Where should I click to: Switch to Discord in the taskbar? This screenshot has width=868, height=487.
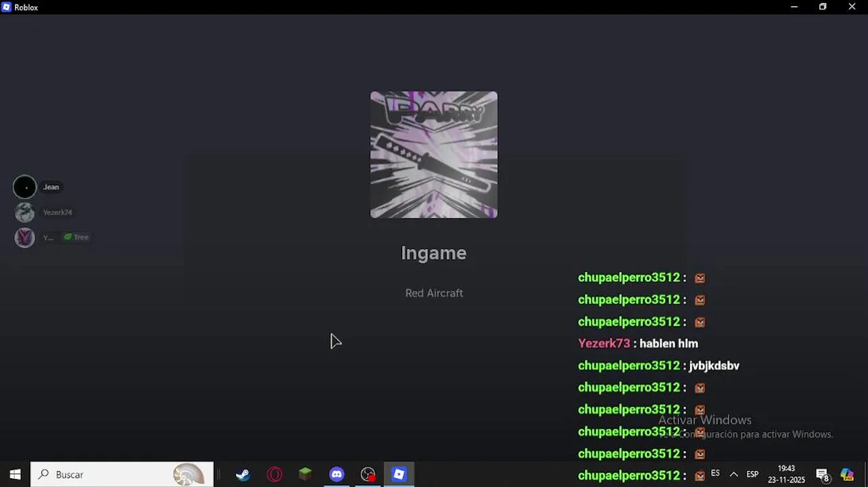(x=337, y=475)
